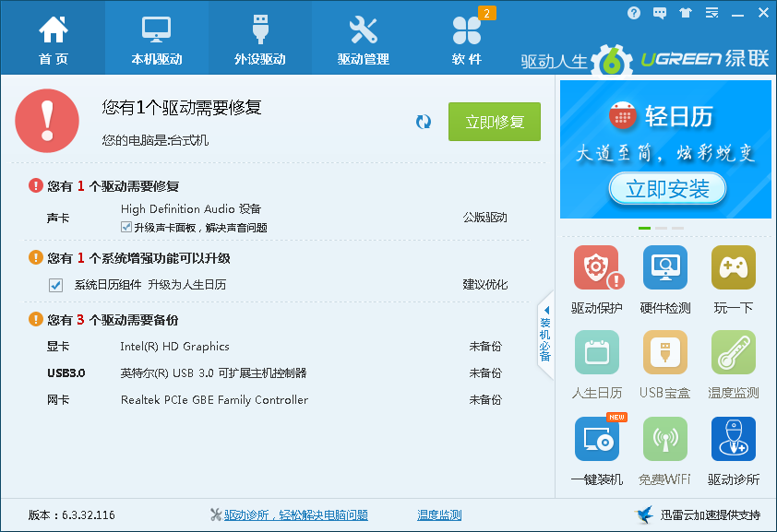
Task: Switch to 本机驱动 tab
Action: tap(157, 39)
